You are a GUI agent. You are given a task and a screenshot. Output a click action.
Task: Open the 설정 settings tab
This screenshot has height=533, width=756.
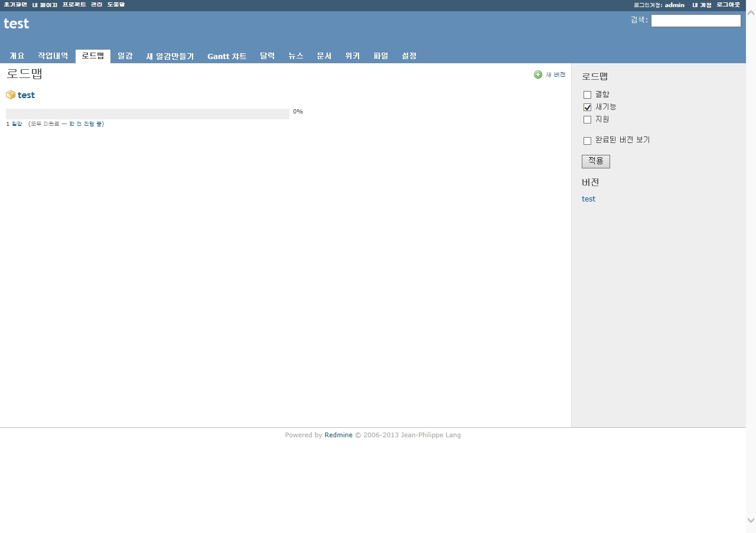click(409, 56)
